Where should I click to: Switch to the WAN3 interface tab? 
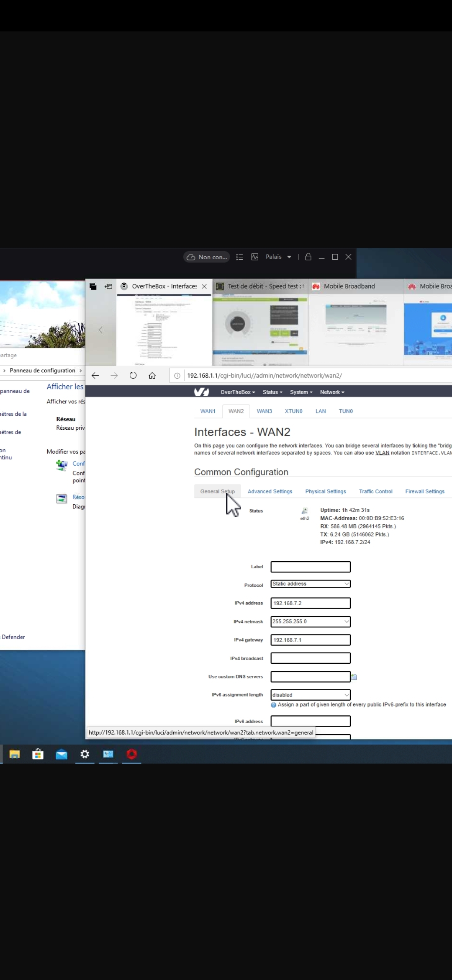(264, 411)
